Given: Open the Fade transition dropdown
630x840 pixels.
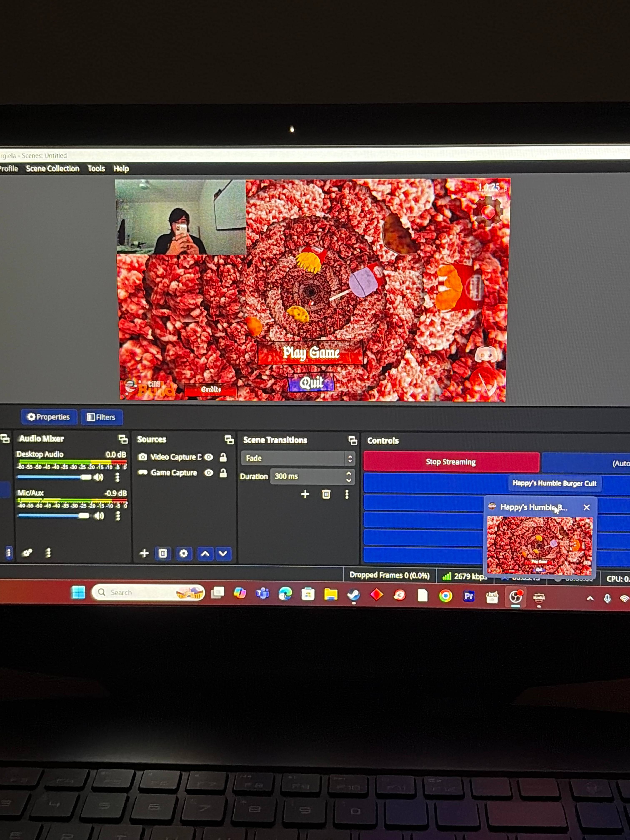Looking at the screenshot, I should pos(298,458).
